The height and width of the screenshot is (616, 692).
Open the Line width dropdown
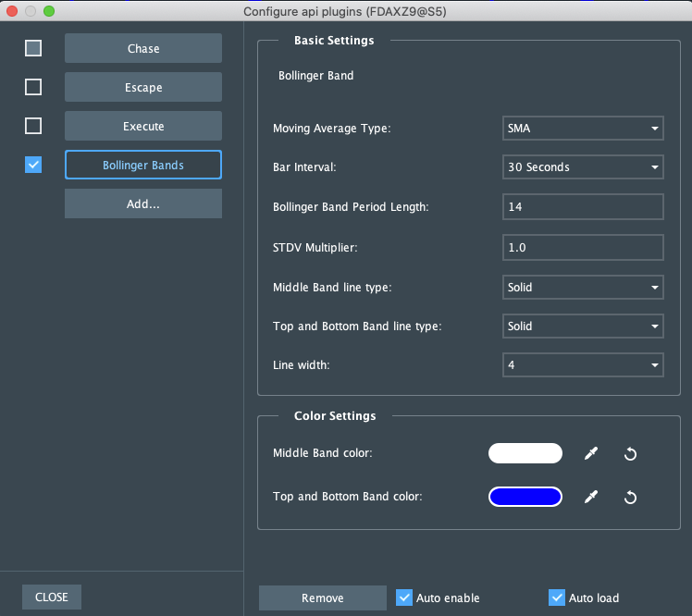click(583, 365)
